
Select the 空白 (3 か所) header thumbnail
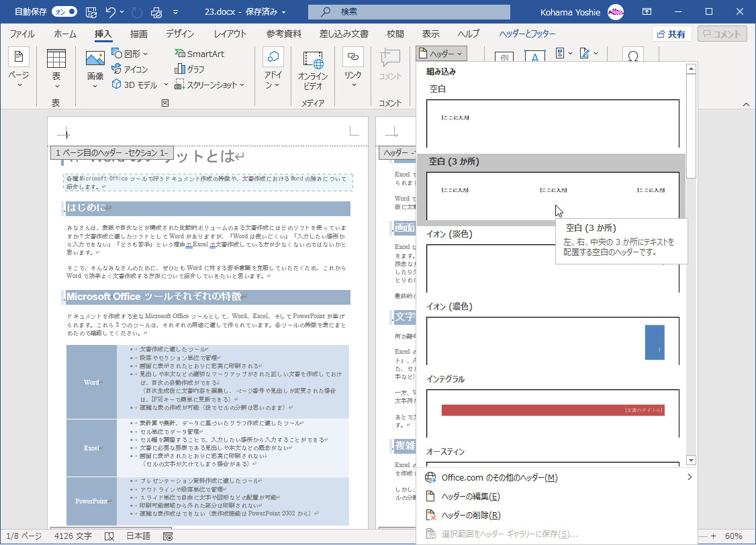pyautogui.click(x=553, y=195)
